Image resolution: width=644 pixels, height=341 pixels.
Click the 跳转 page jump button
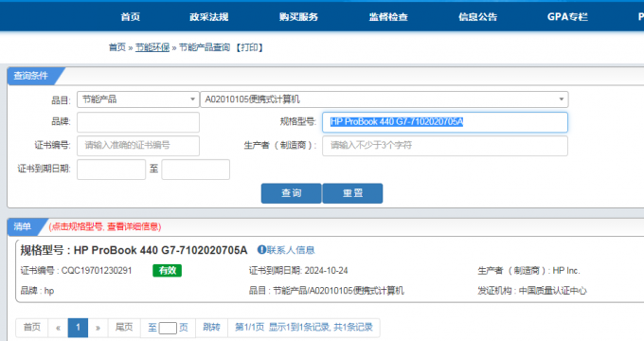tap(211, 328)
